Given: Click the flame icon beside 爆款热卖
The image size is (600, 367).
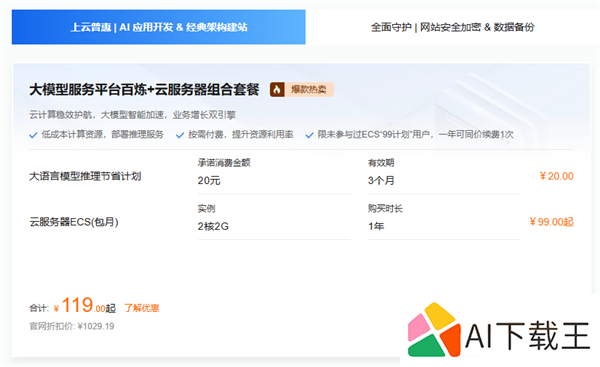Looking at the screenshot, I should (x=277, y=90).
